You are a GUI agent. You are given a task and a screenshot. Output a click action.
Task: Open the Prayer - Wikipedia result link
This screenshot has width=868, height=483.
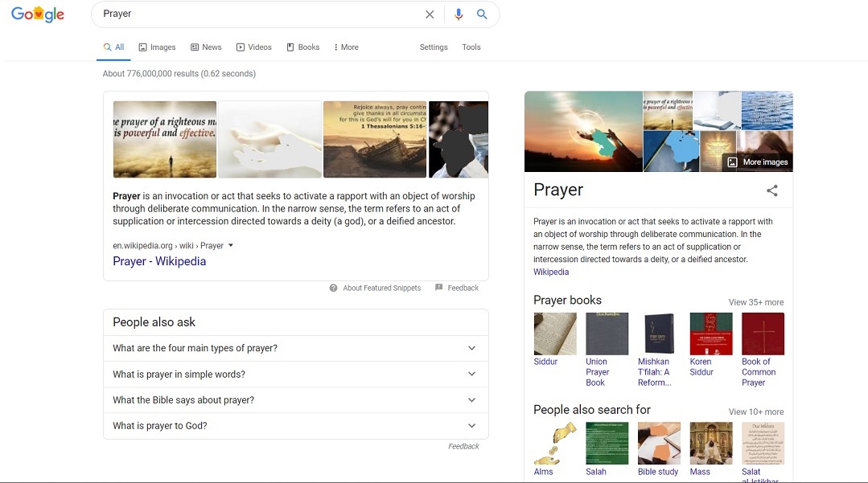coord(159,261)
